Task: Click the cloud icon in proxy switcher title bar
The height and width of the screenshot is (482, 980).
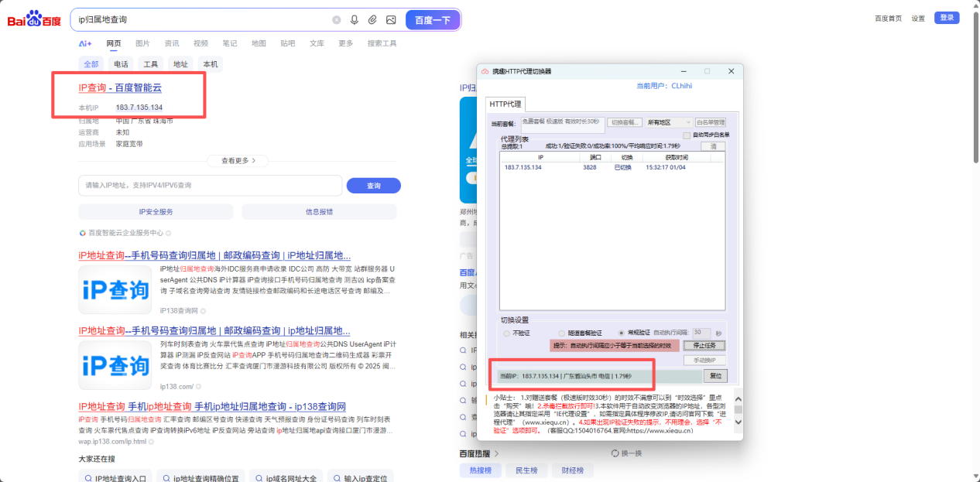Action: click(x=485, y=70)
